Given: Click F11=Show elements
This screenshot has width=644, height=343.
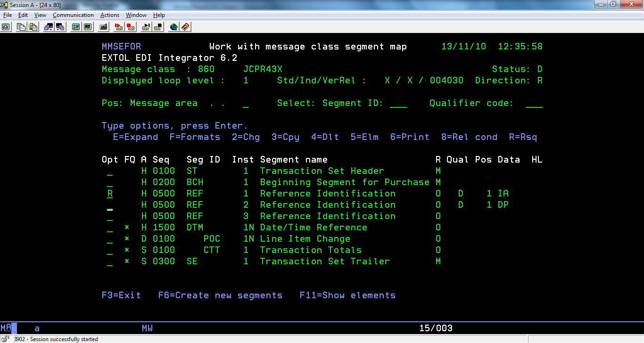Looking at the screenshot, I should 347,295.
